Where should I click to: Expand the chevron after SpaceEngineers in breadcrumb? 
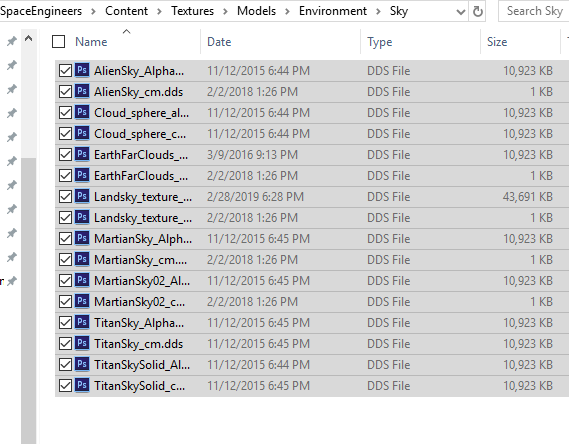[93, 12]
